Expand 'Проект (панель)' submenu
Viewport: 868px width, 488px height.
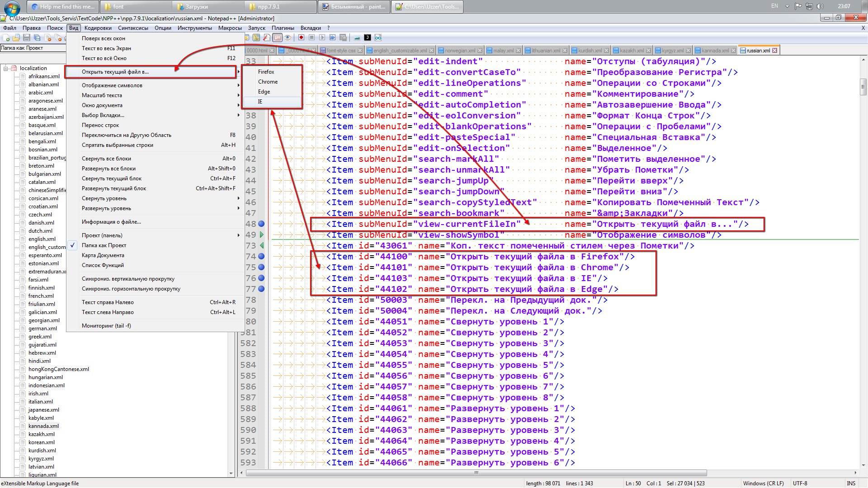click(155, 235)
